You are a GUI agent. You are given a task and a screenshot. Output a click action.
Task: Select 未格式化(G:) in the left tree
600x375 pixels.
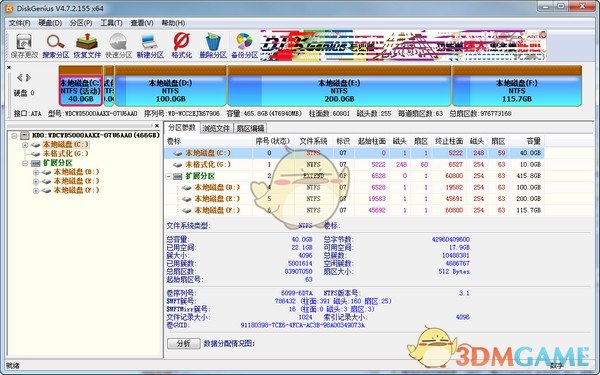click(65, 153)
